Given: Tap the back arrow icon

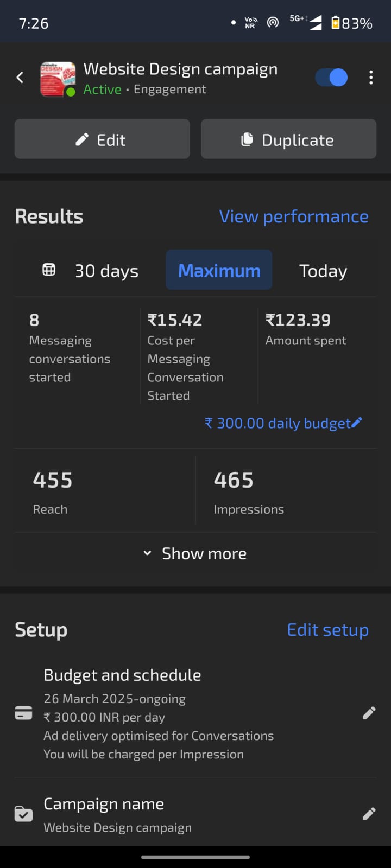Looking at the screenshot, I should pos(20,78).
